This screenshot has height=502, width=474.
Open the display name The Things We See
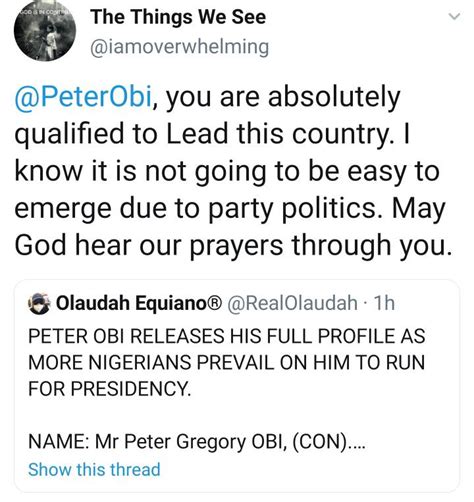point(178,17)
